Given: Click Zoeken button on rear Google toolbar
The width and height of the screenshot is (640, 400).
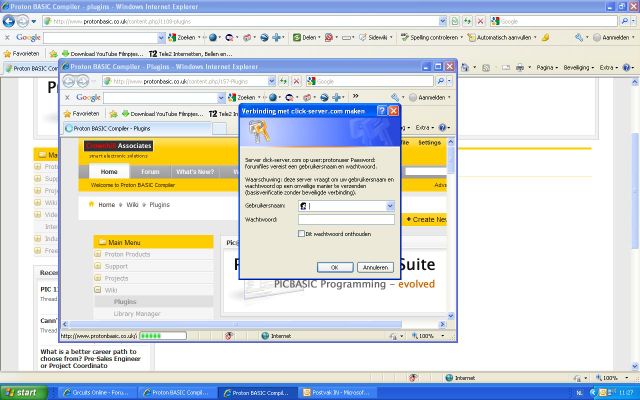Looking at the screenshot, I should point(182,38).
